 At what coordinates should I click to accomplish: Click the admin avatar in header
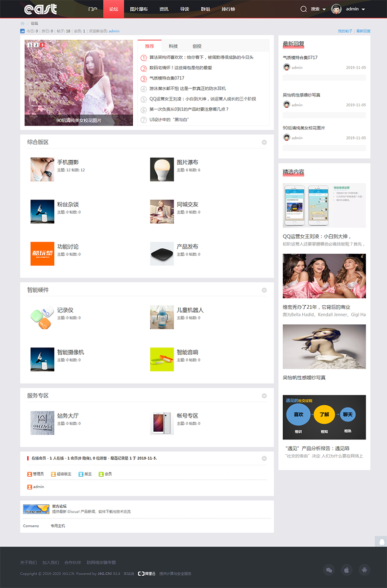(x=336, y=9)
